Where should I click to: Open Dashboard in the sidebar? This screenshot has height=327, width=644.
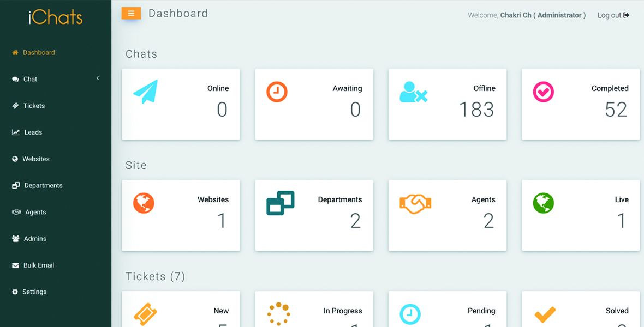pyautogui.click(x=38, y=53)
